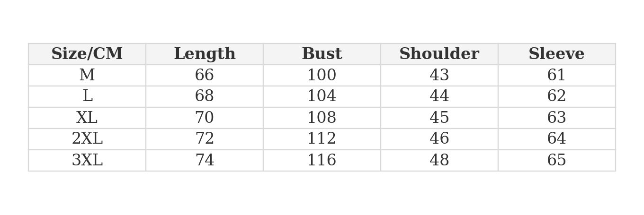Click the bust value 116
This screenshot has width=644, height=215.
322,160
